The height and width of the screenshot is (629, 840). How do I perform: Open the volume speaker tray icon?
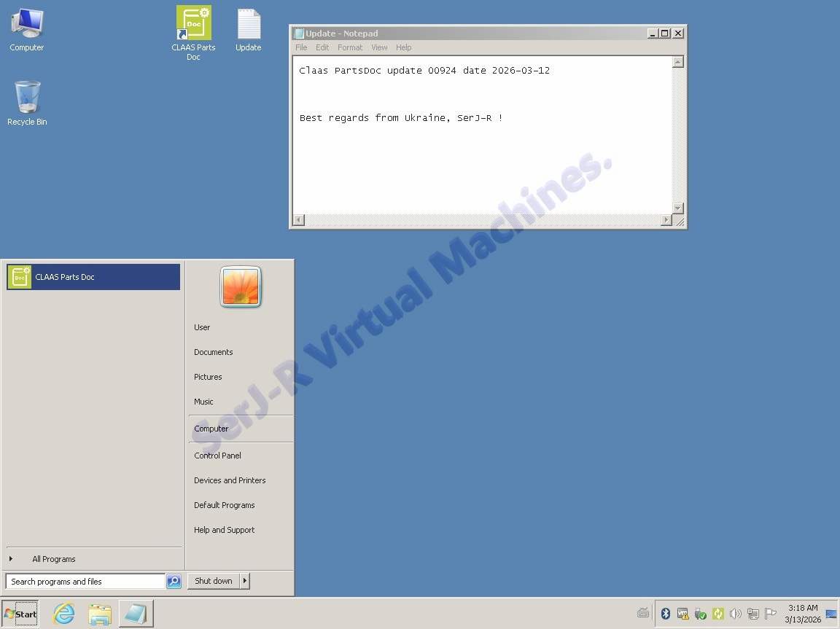pos(735,614)
